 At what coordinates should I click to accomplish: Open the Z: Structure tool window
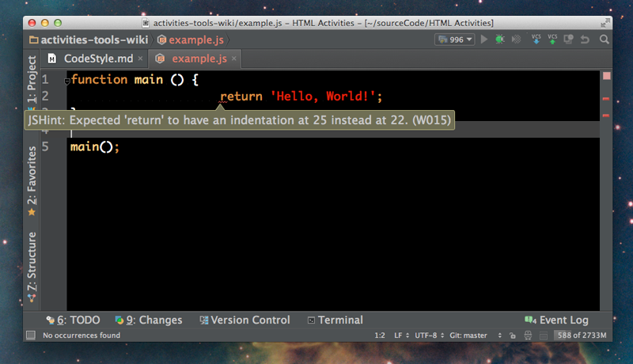(32, 267)
